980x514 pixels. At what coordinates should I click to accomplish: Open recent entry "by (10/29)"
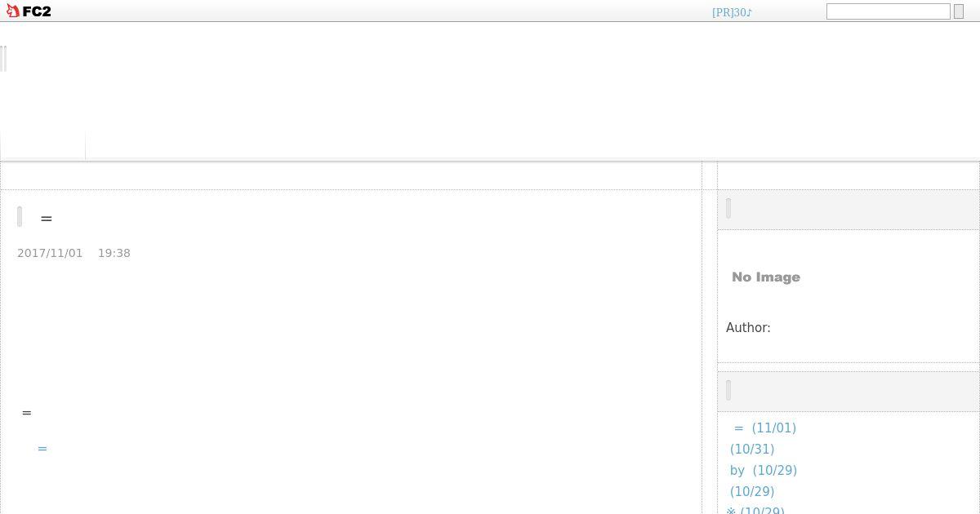click(764, 470)
